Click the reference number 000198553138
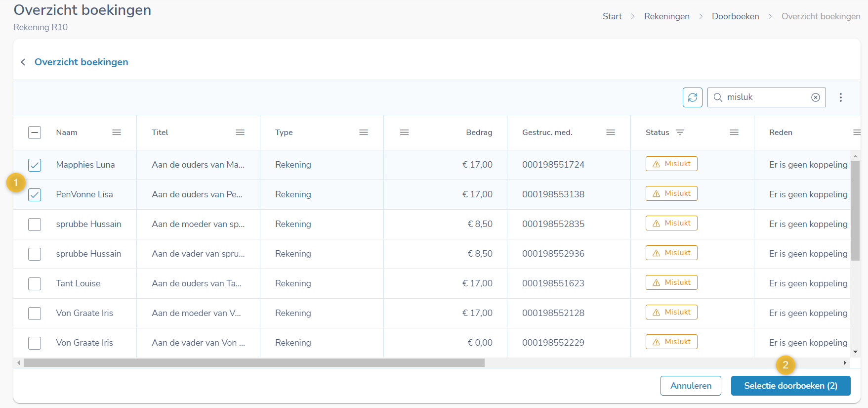This screenshot has width=868, height=408. click(553, 194)
